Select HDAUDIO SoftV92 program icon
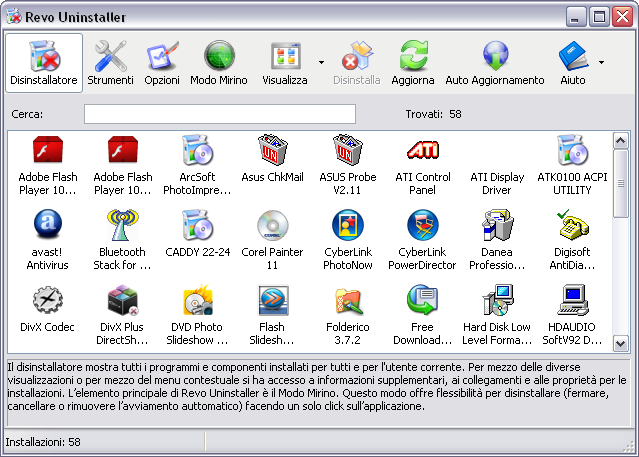Viewport: 639px width, 457px height. click(x=572, y=300)
